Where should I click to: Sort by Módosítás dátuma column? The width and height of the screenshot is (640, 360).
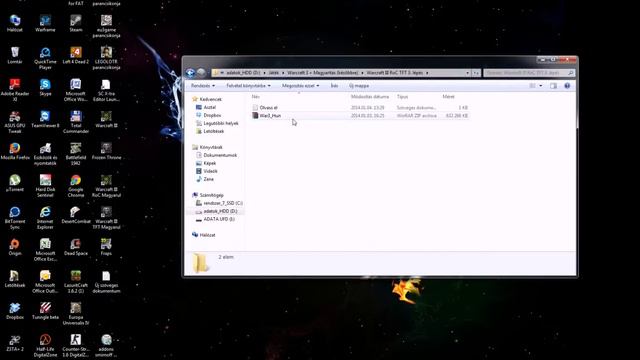(370, 97)
